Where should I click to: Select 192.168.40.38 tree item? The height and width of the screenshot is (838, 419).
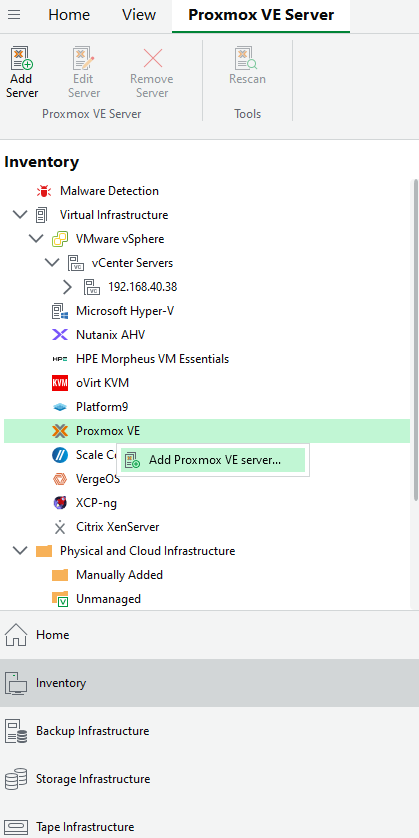142,287
